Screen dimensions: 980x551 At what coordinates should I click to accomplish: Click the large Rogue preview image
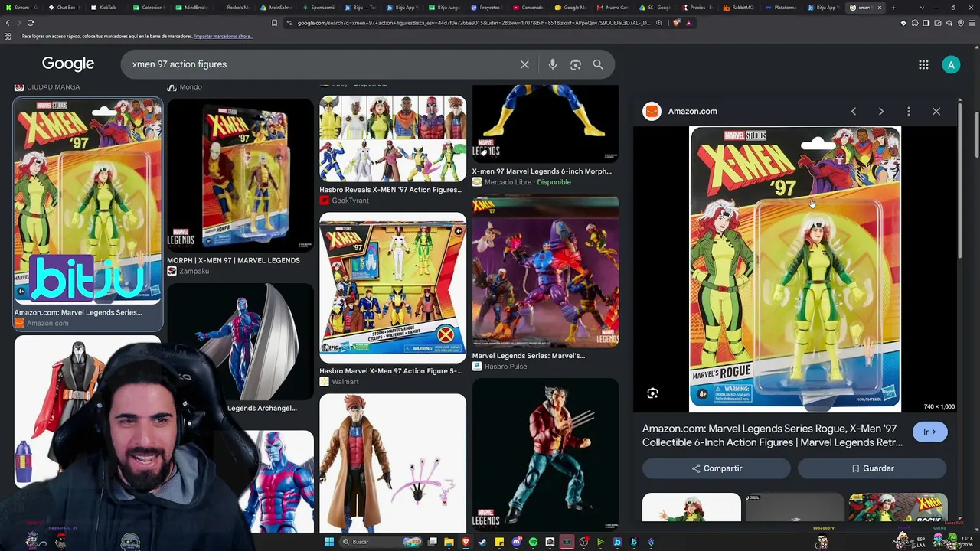[x=795, y=269]
